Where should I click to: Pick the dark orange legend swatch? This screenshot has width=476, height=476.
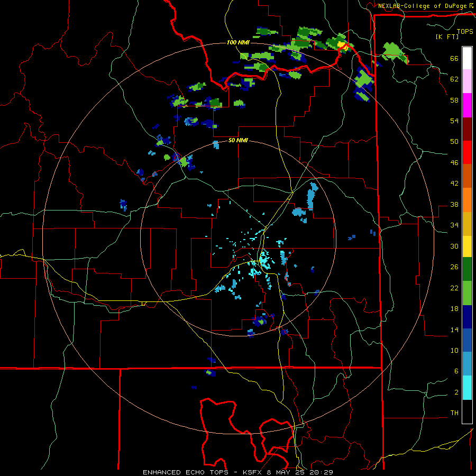(x=467, y=176)
